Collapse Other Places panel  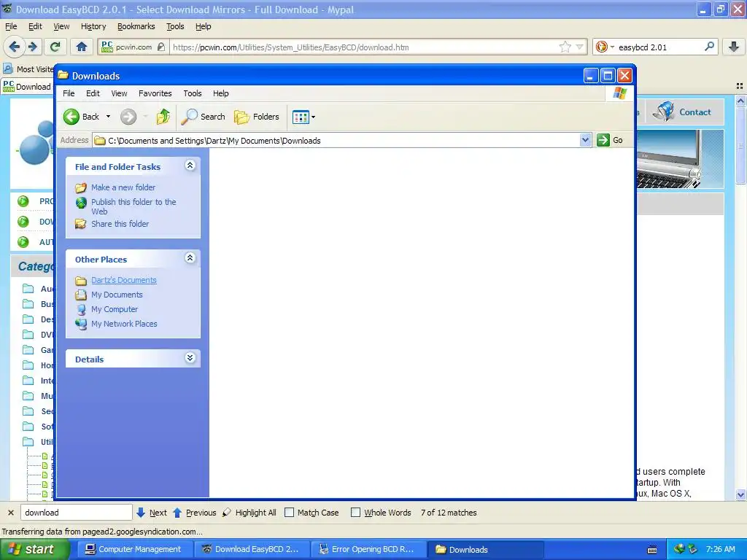coord(190,258)
